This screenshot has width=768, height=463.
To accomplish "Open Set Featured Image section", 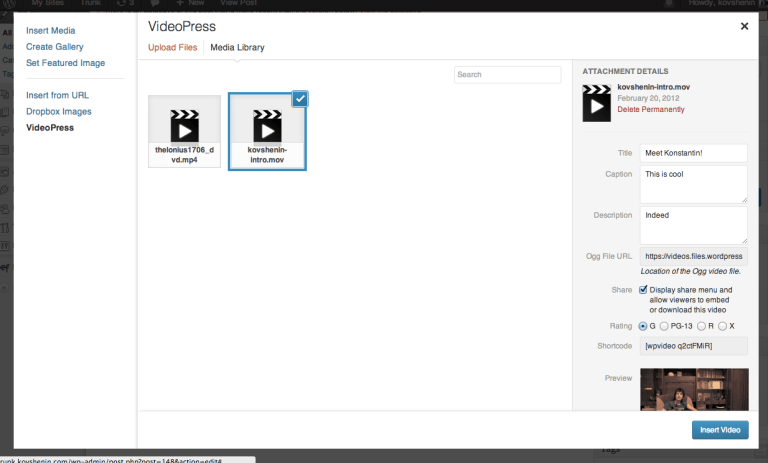I will click(65, 63).
